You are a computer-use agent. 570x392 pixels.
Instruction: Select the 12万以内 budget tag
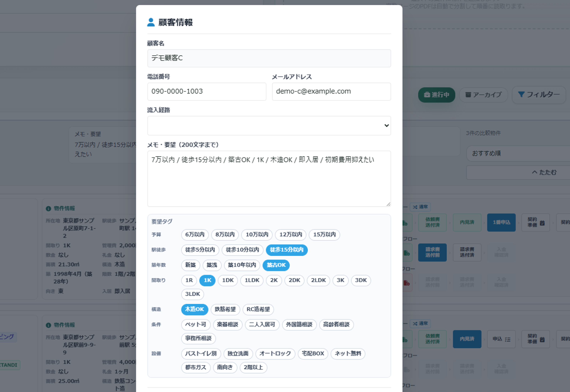click(x=291, y=234)
